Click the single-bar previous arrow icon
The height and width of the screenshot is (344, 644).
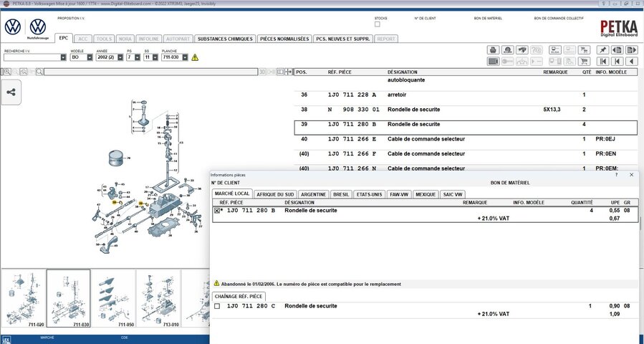tap(617, 61)
